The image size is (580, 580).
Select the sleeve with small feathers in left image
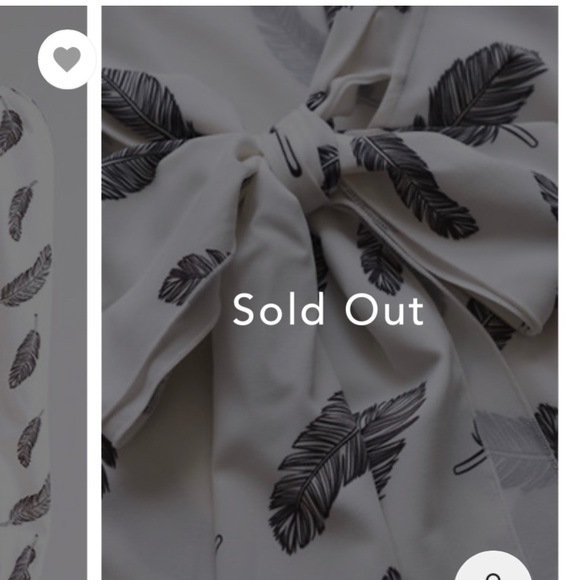coord(26,333)
